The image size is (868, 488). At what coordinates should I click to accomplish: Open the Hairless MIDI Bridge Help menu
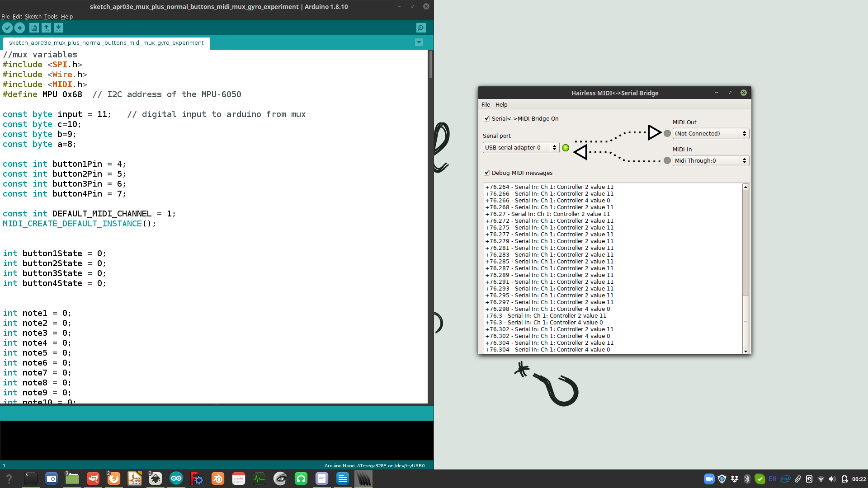(x=501, y=104)
